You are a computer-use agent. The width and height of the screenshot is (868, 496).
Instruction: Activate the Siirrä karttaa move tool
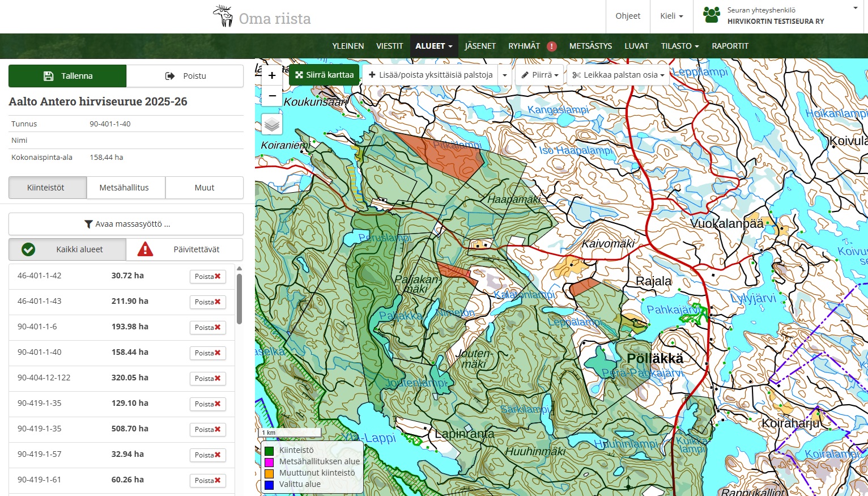pyautogui.click(x=324, y=75)
